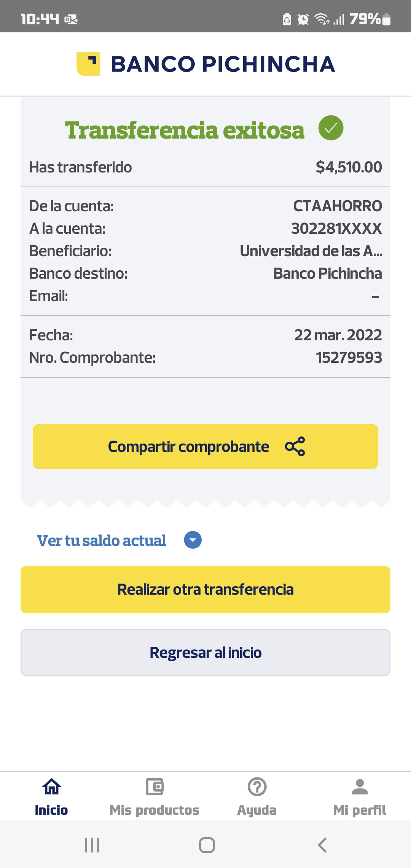Screen dimensions: 411x868
Task: Switch to the Mis productos tab label
Action: [155, 810]
